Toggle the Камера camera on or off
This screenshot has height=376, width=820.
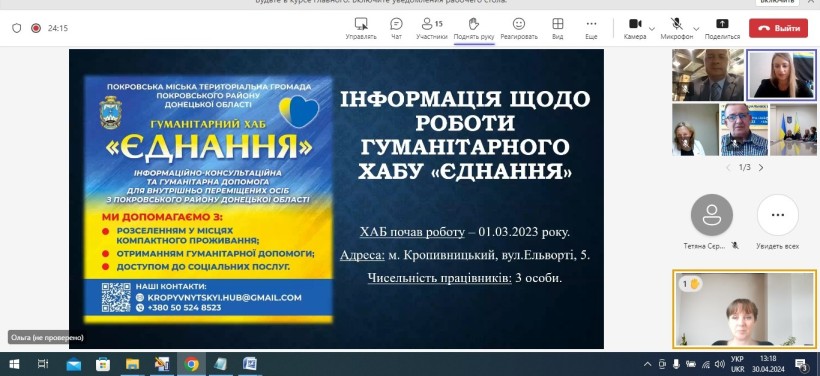(635, 24)
